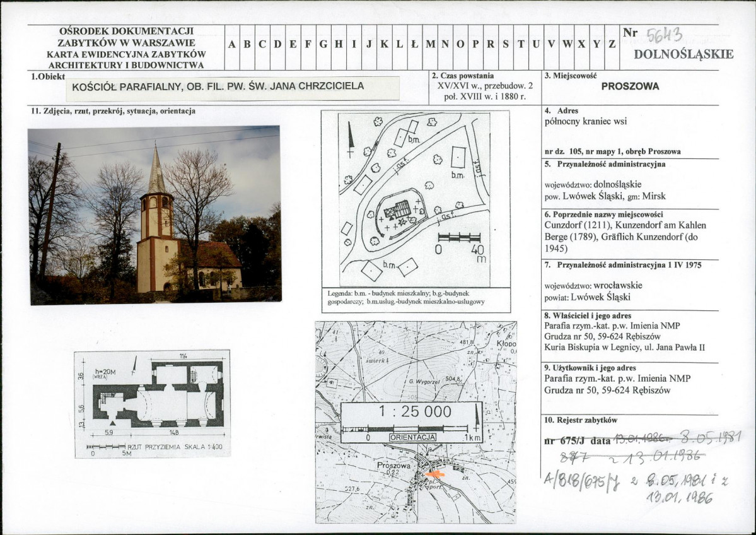Click the north arrow on the ground floor plan
Image resolution: width=756 pixels, height=535 pixels.
(x=135, y=364)
